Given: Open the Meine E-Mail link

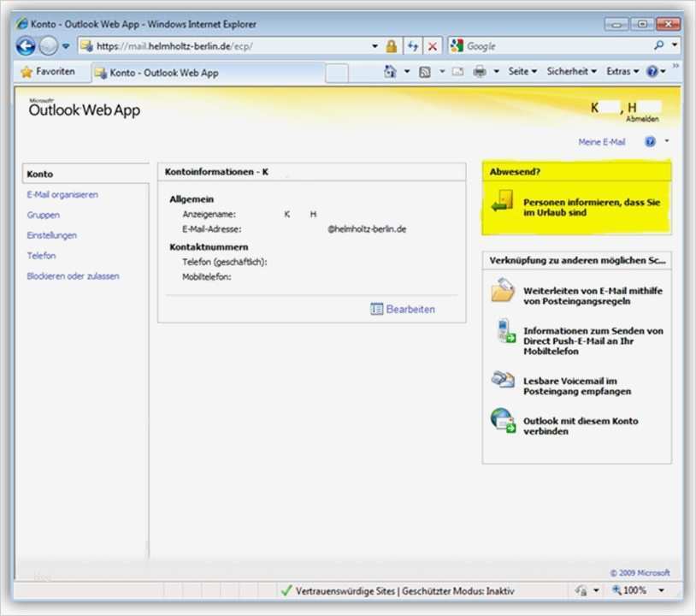Looking at the screenshot, I should 601,142.
